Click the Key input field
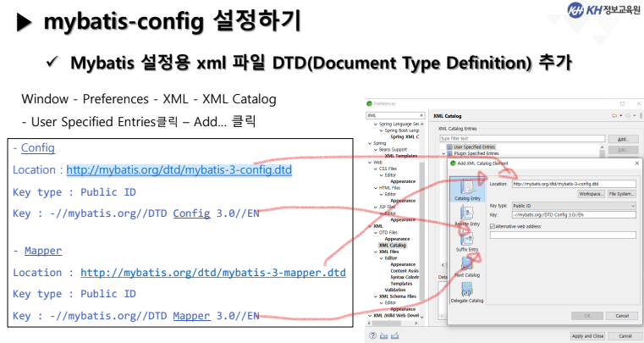This screenshot has width=644, height=343. (574, 214)
